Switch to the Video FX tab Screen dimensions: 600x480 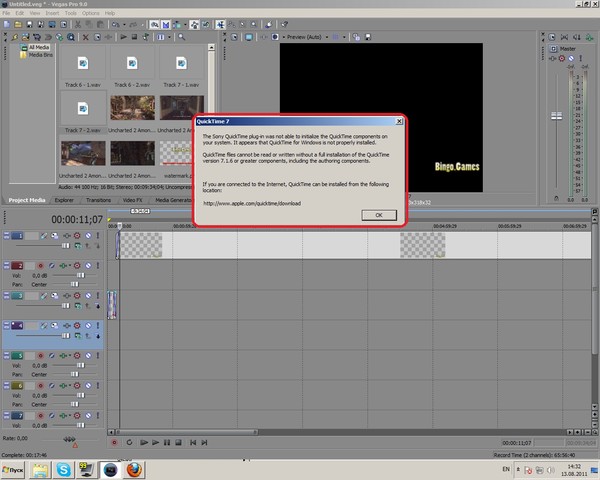(132, 200)
